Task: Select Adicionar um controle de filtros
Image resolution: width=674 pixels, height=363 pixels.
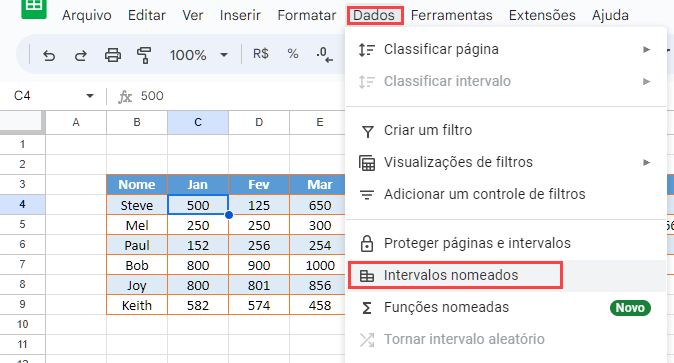Action: click(506, 194)
